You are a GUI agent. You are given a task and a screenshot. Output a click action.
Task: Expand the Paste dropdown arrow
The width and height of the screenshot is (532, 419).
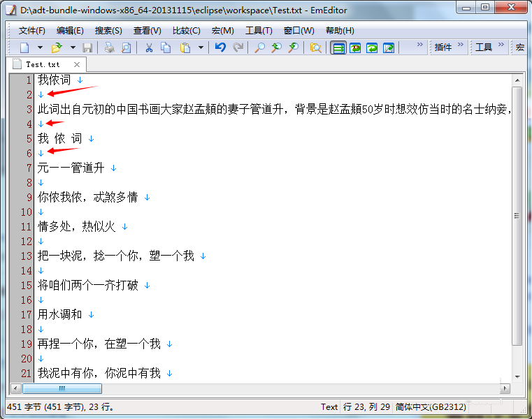201,47
